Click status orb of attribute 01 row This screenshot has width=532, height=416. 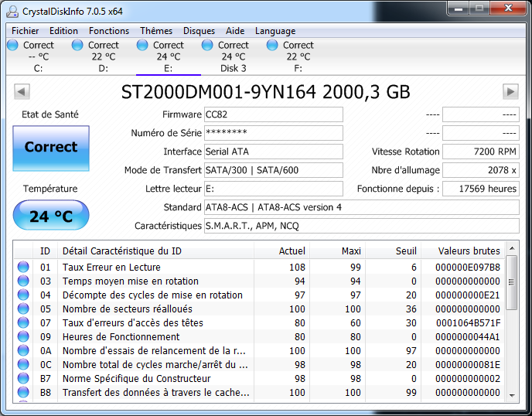[x=23, y=267]
